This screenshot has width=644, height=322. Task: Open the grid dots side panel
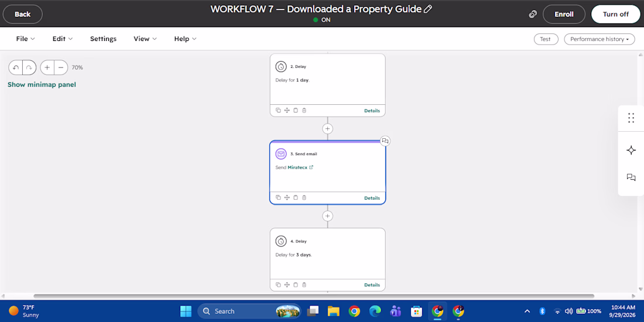631,118
